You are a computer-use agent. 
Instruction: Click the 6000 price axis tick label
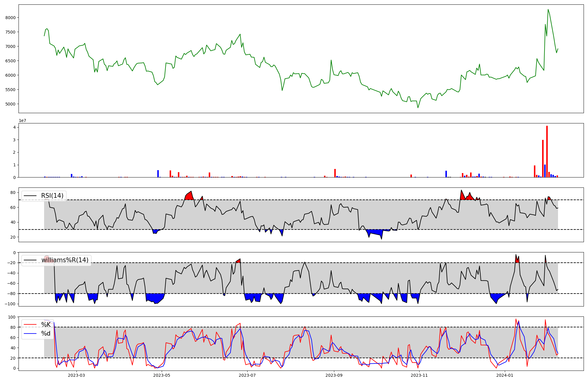coord(10,75)
